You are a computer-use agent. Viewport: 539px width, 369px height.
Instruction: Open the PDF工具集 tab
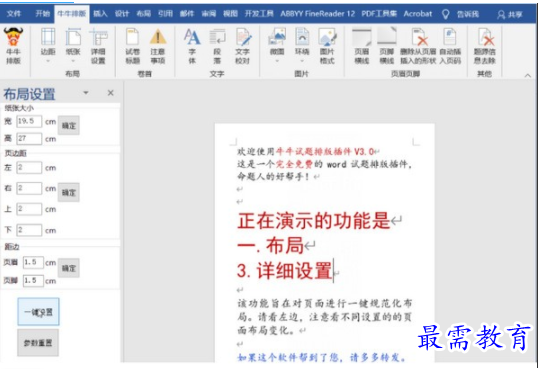coord(379,14)
